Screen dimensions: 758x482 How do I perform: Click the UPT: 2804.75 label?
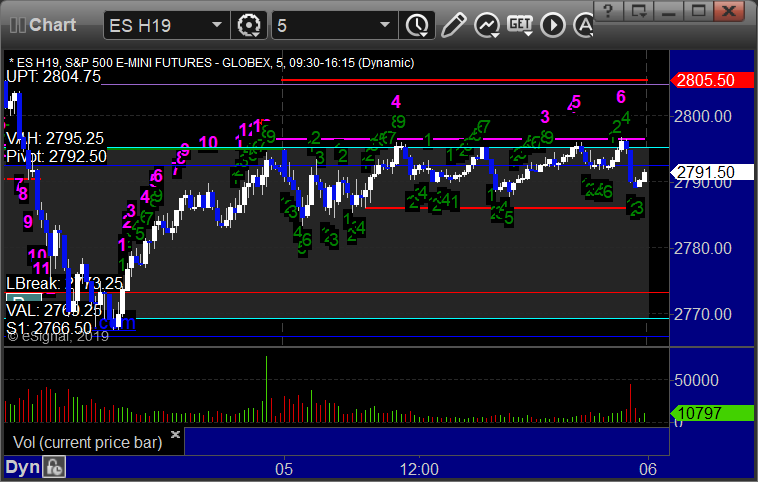(53, 76)
